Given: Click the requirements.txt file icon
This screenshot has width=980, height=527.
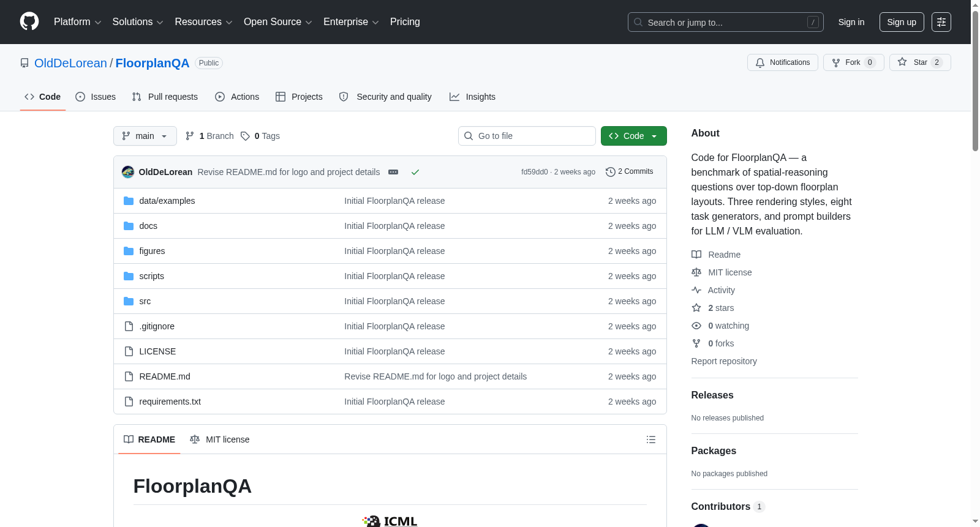Looking at the screenshot, I should (129, 402).
